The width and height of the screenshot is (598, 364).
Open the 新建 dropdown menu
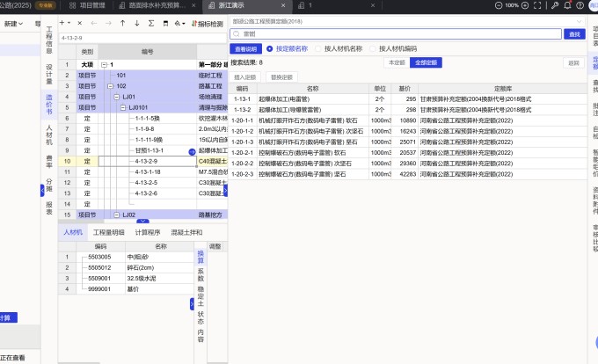tap(12, 24)
